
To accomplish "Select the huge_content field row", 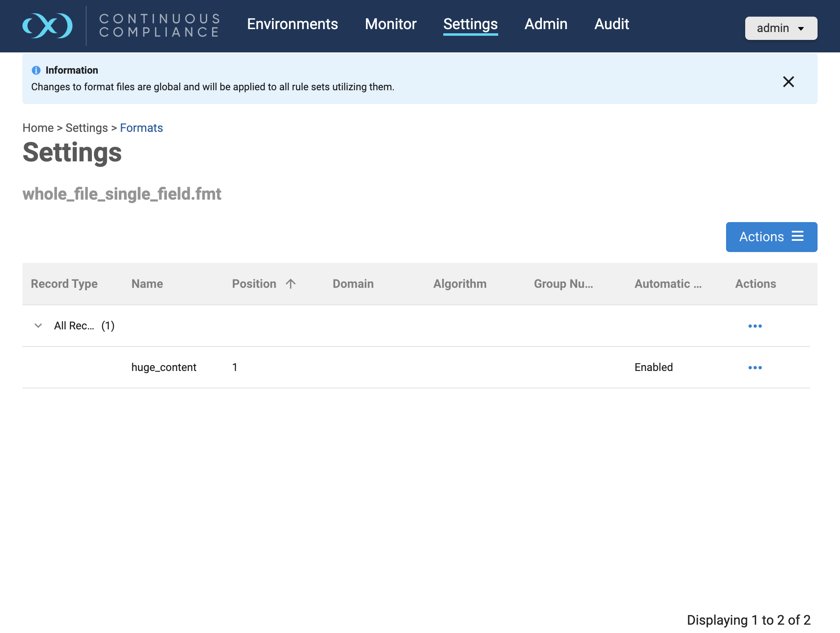I will [x=164, y=367].
